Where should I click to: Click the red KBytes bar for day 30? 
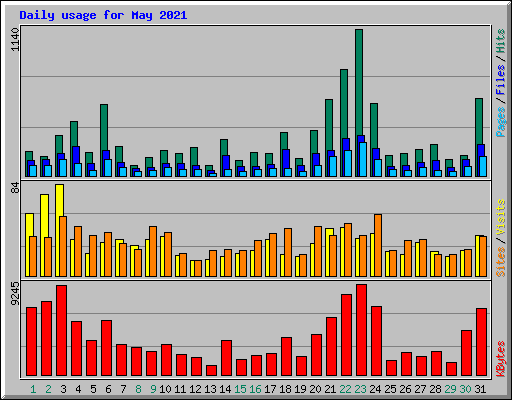[466, 353]
